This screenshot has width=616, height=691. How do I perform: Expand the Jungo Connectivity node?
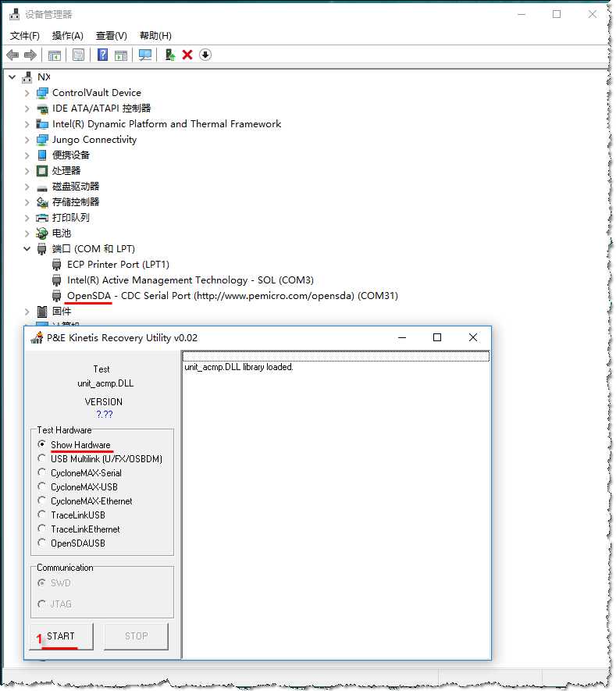[27, 140]
